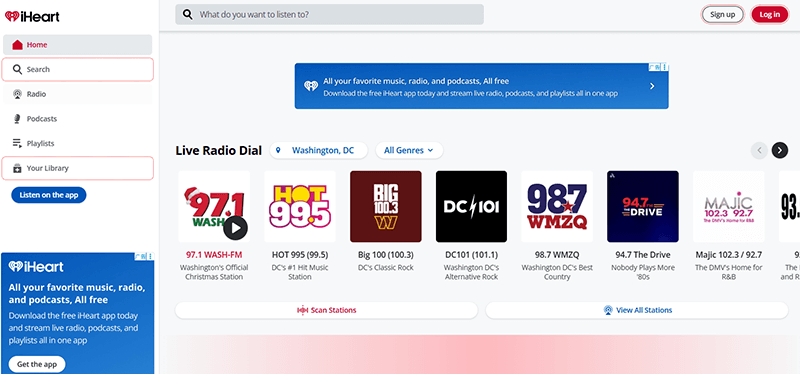Click the Your Library icon

(17, 168)
